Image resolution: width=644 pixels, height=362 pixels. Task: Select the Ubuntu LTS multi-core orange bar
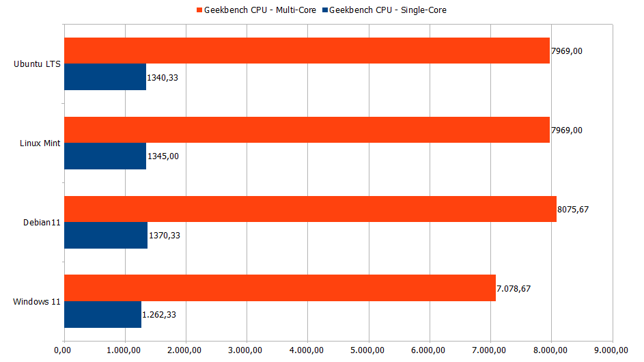(x=307, y=51)
